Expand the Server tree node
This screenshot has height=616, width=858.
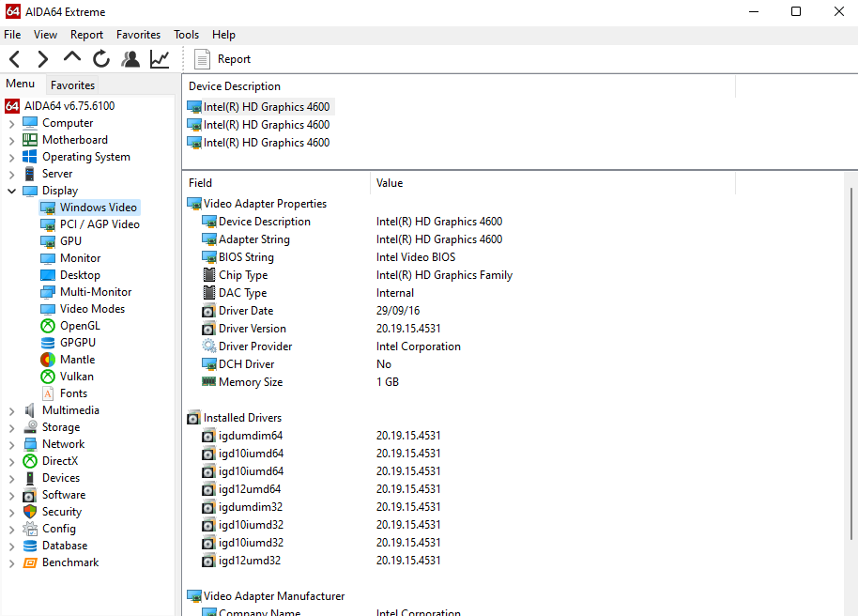(x=11, y=175)
